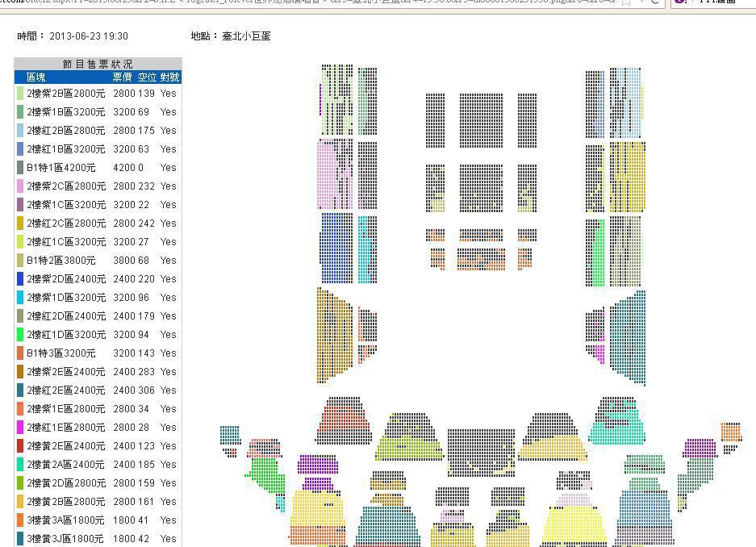The height and width of the screenshot is (547, 756).
Task: Click the 對號 column header
Action: pyautogui.click(x=169, y=77)
